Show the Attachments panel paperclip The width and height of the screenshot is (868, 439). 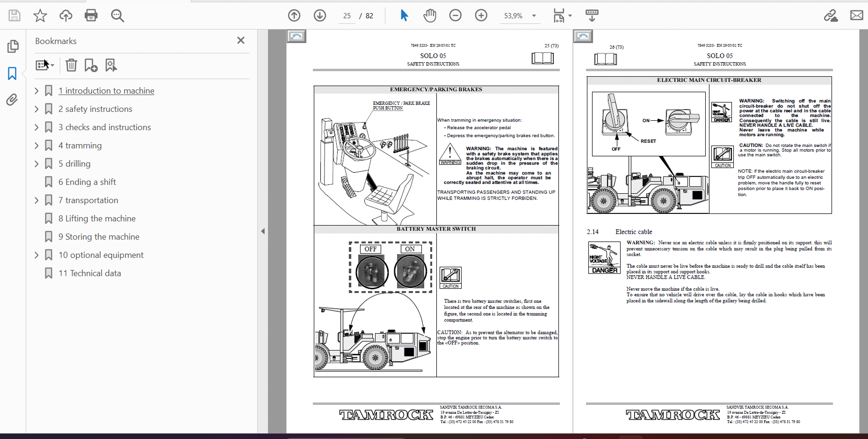(12, 99)
